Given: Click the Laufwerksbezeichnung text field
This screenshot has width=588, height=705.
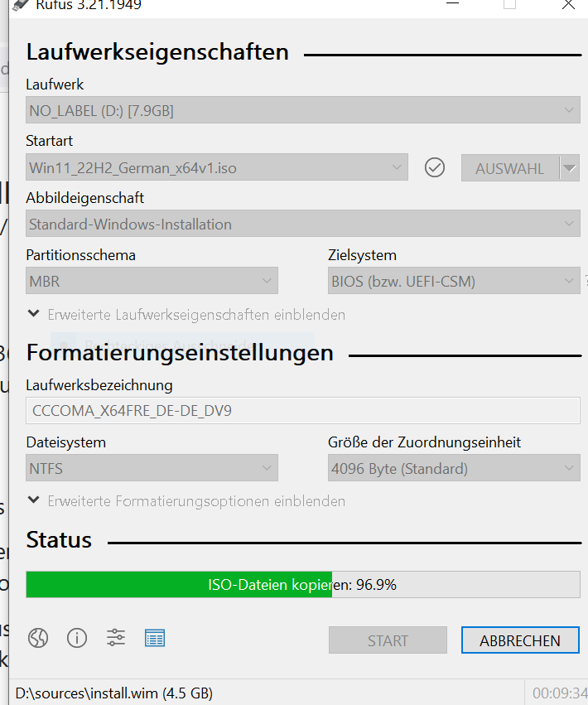Looking at the screenshot, I should tap(303, 410).
